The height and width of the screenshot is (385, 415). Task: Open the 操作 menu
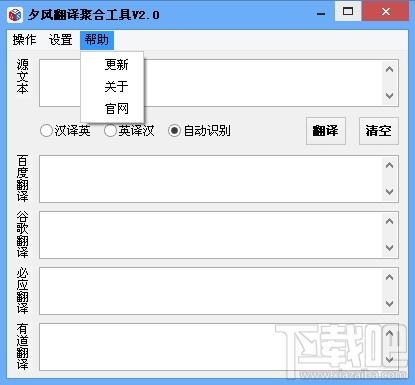[24, 40]
